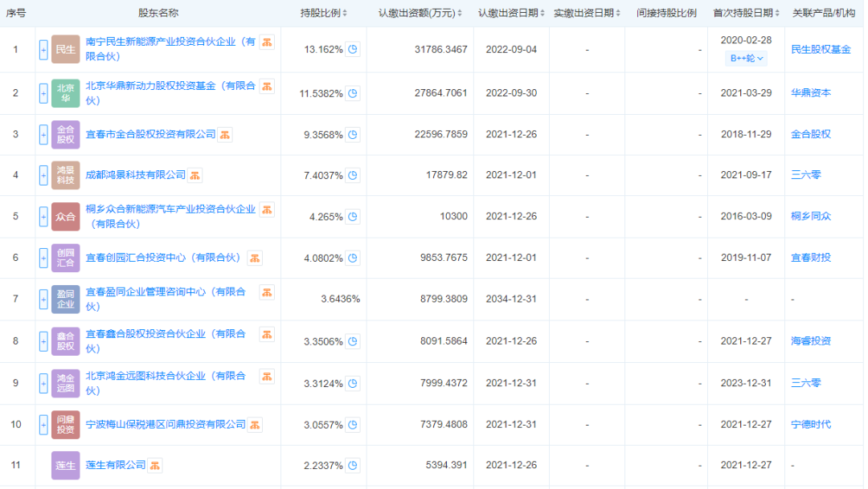
Task: View shareholding history clock next to 3.0557%
Action: pos(353,425)
